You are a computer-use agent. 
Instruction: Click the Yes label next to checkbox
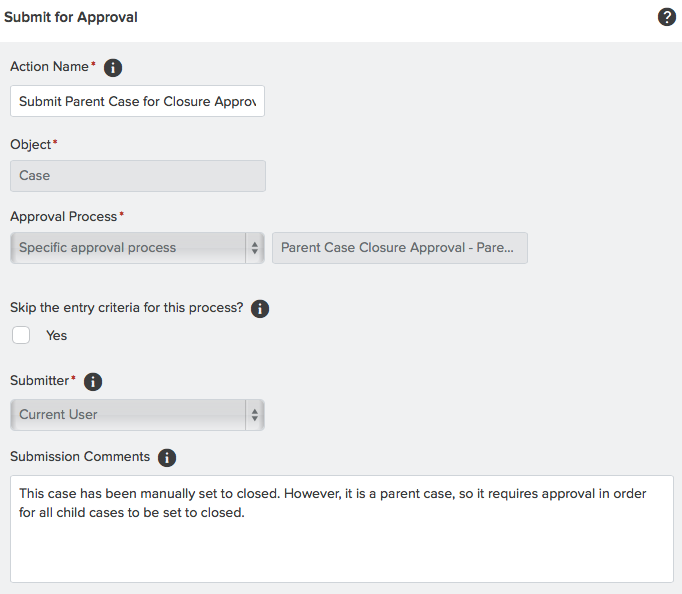coord(57,335)
